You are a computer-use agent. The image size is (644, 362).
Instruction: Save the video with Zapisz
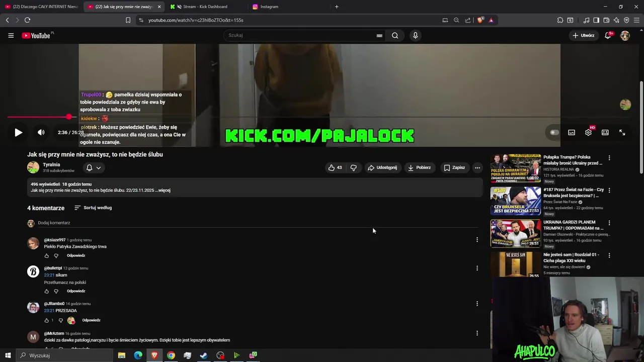click(x=454, y=168)
